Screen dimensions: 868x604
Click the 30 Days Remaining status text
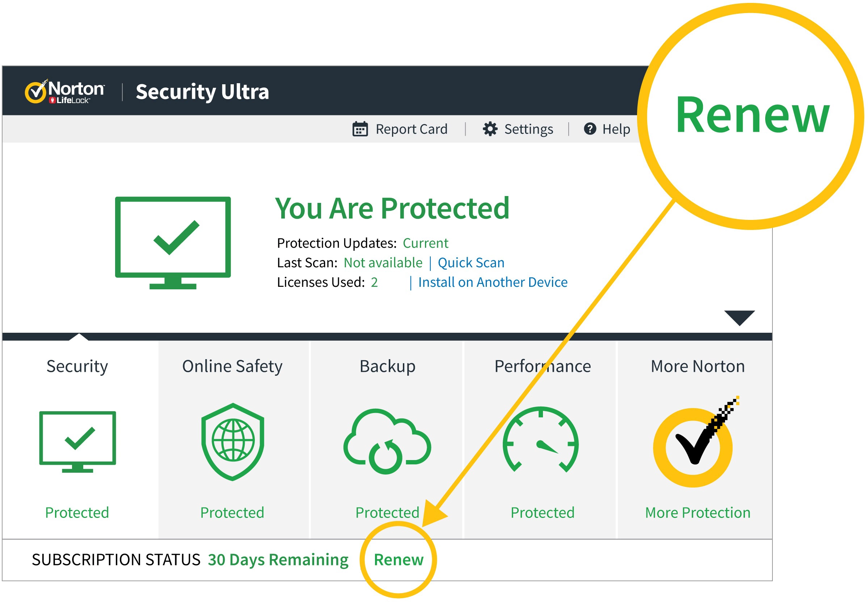coord(278,560)
